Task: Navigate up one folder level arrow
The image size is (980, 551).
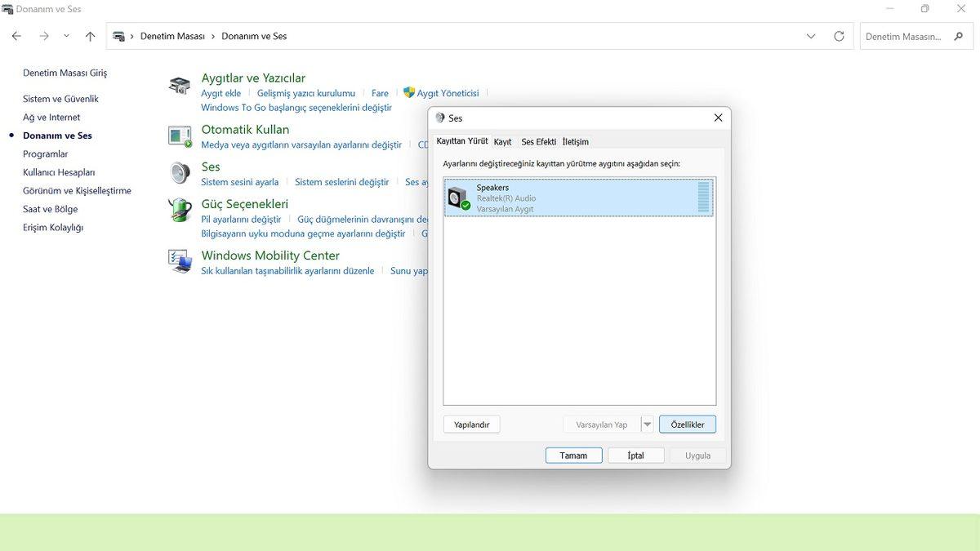Action: (90, 37)
